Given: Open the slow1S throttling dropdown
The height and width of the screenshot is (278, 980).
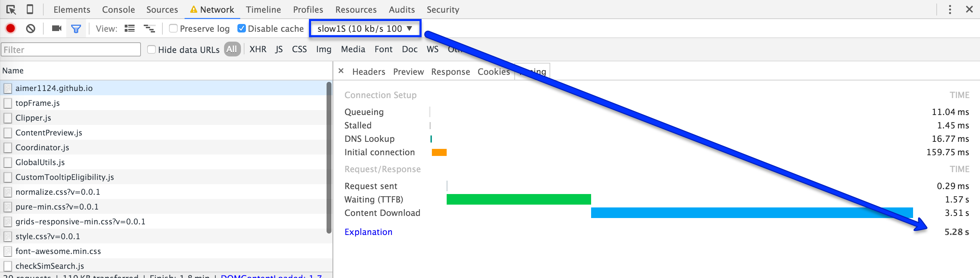Looking at the screenshot, I should click(x=365, y=29).
